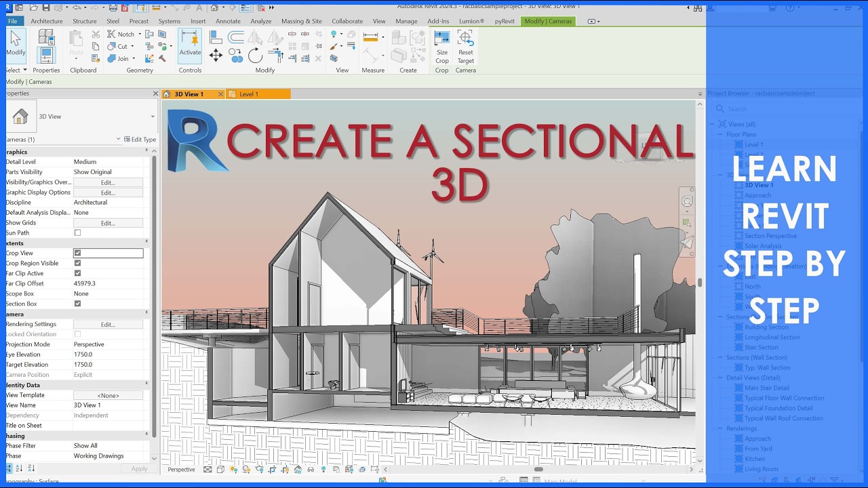Image resolution: width=868 pixels, height=488 pixels.
Task: Toggle the Sun Path checkbox
Action: (77, 232)
